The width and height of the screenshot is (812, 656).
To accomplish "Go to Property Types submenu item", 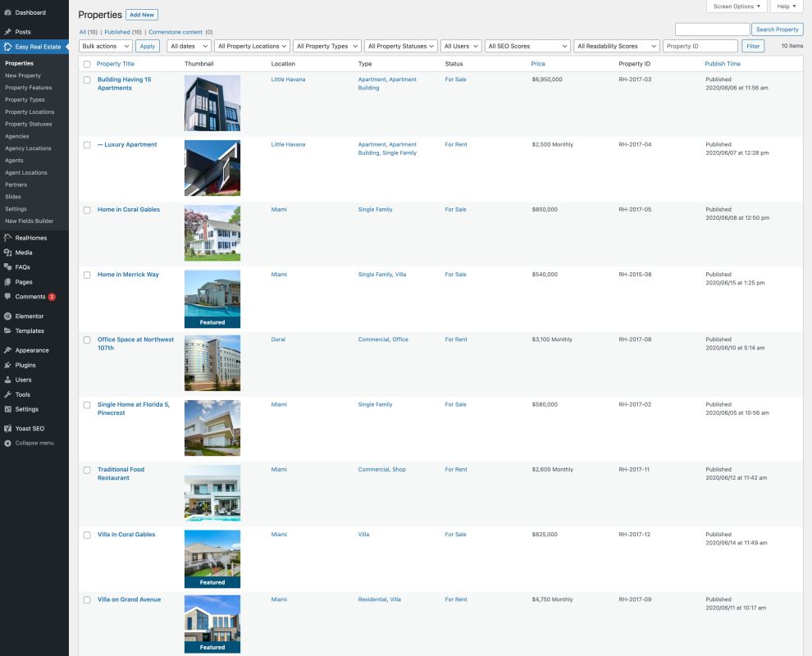I will [x=25, y=100].
